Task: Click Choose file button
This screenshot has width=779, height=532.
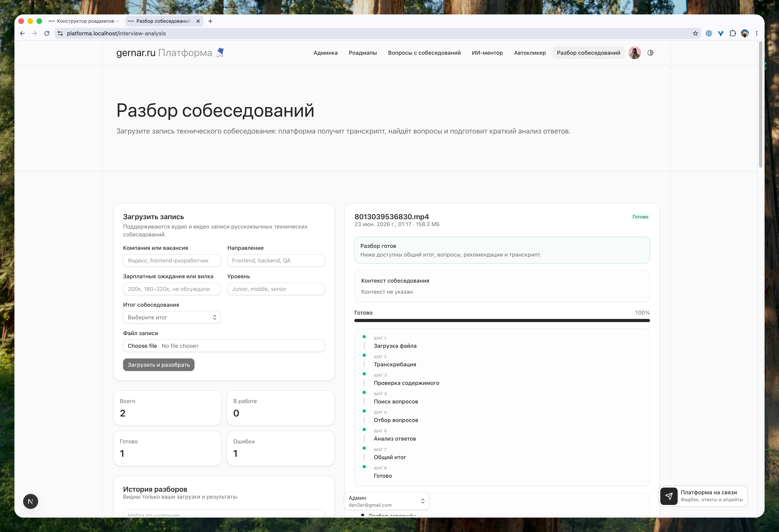Action: click(142, 346)
